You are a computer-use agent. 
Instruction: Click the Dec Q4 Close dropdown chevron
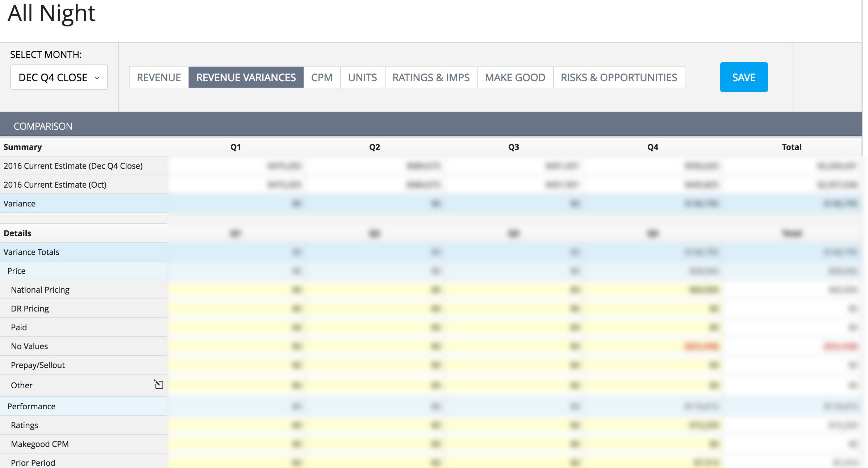tap(97, 78)
